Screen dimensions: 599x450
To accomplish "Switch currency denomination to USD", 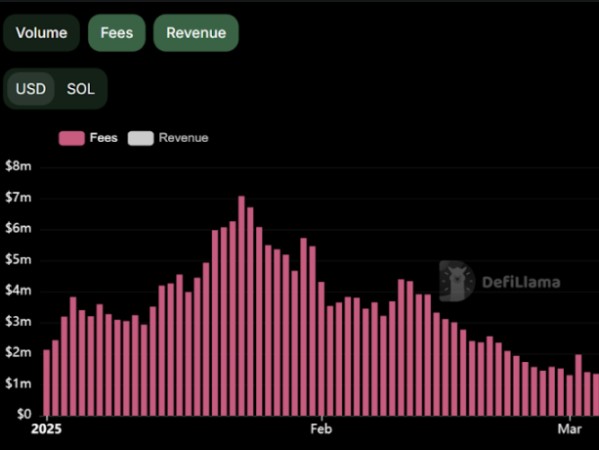I will (31, 89).
